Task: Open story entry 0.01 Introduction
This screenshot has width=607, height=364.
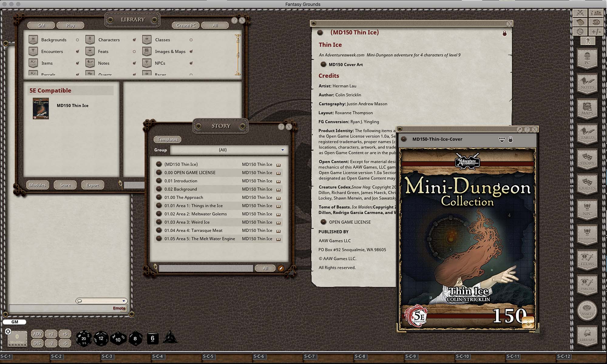Action: (x=218, y=181)
